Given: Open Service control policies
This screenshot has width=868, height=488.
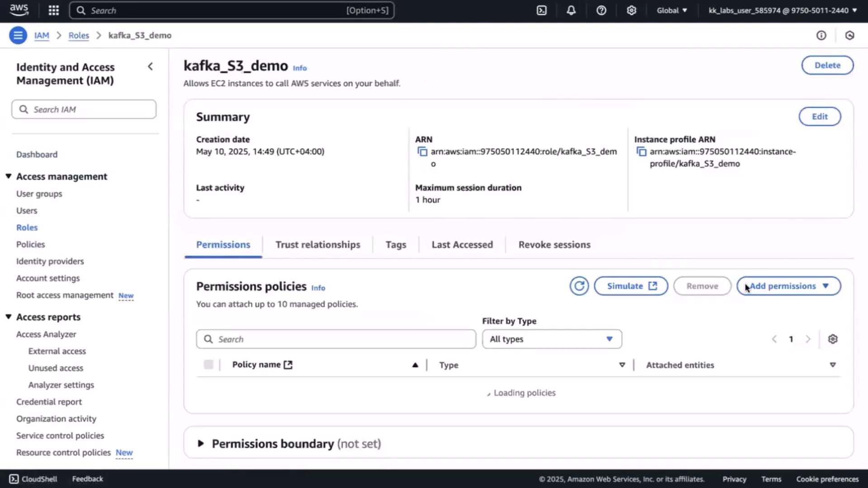Looking at the screenshot, I should point(60,436).
